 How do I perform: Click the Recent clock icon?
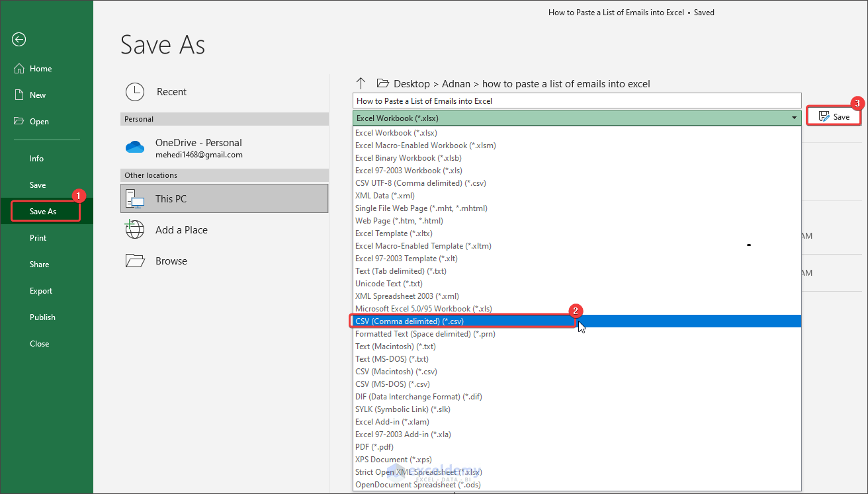point(135,92)
